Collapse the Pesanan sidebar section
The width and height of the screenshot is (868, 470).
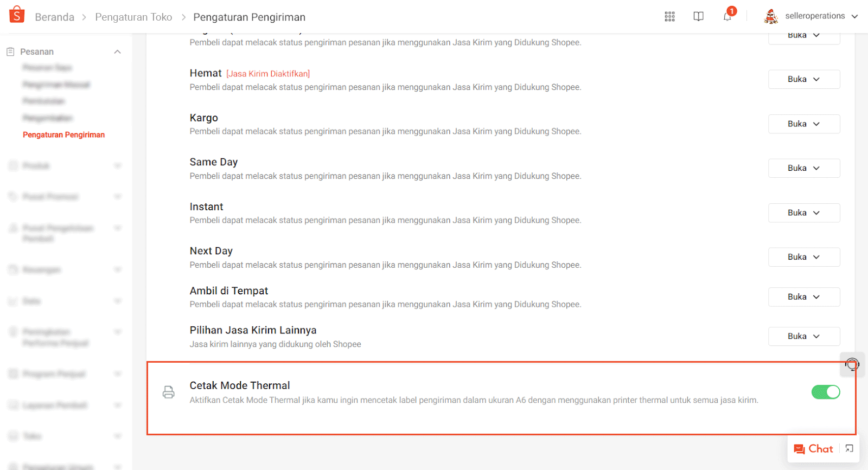(117, 51)
